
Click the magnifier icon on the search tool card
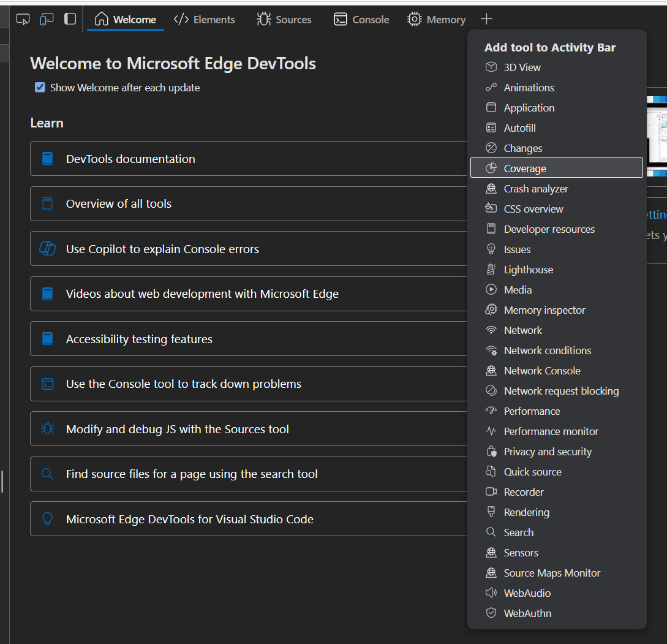(x=47, y=474)
